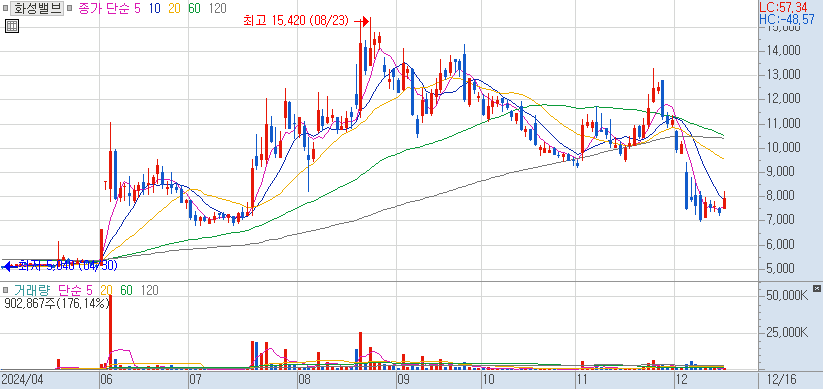The width and height of the screenshot is (823, 389).
Task: Click the square marker before 거래량
Action: (5, 290)
